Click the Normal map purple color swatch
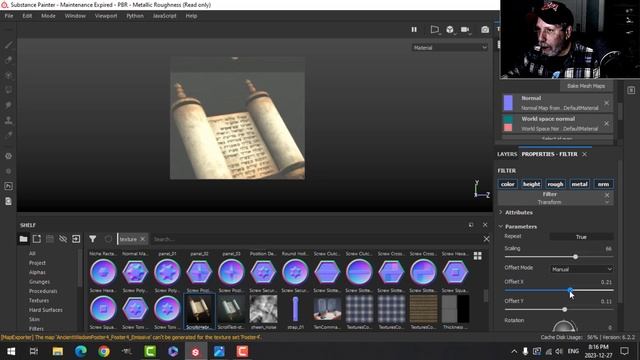The height and width of the screenshot is (360, 640). tap(508, 103)
